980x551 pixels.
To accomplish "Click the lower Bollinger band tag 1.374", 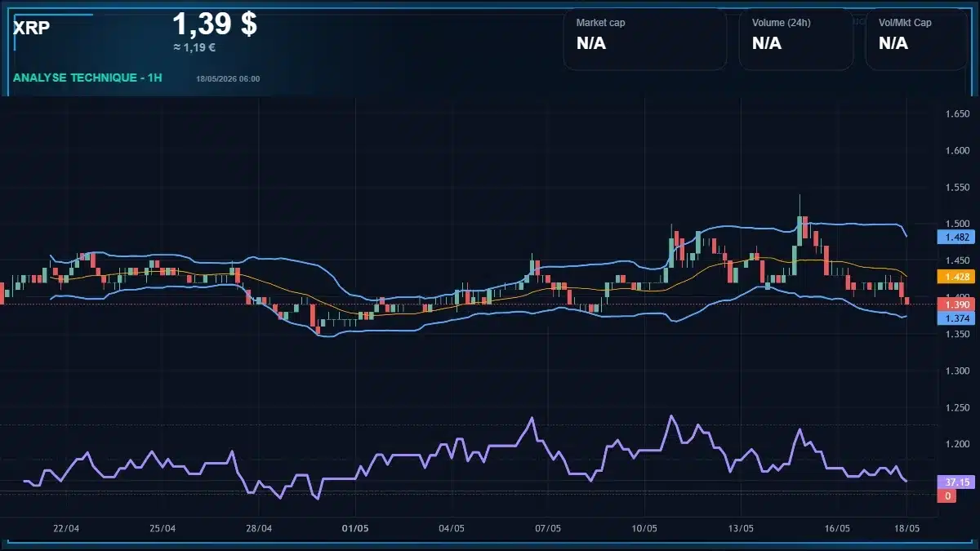I will [955, 318].
